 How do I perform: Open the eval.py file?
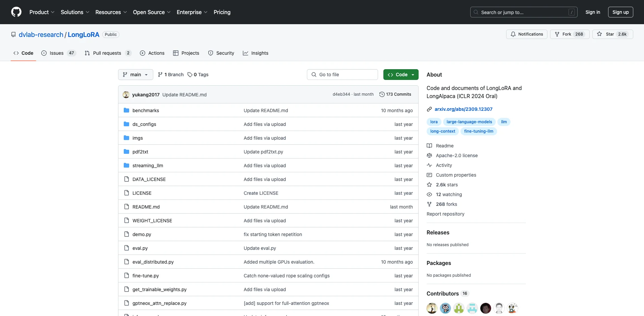(140, 248)
